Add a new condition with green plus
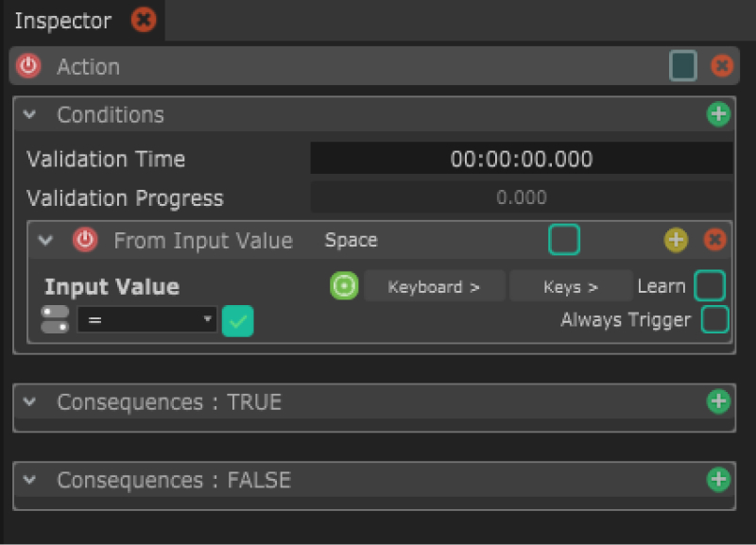 719,114
